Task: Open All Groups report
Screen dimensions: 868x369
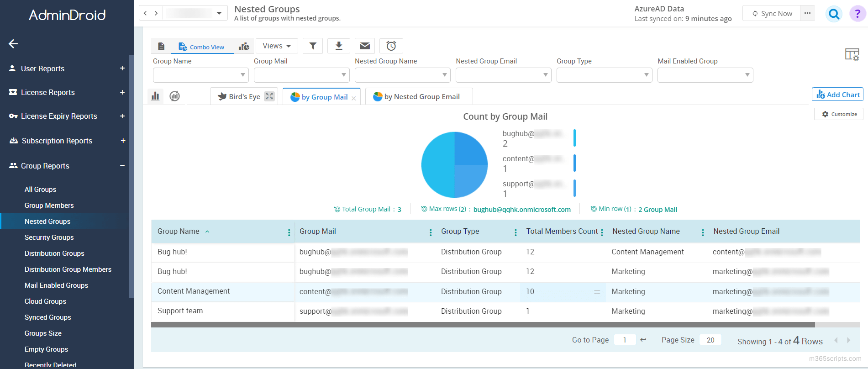Action: [40, 190]
